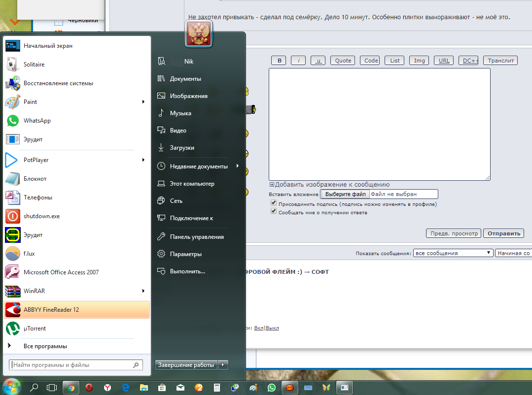Click the Выберите файл button
This screenshot has height=395, width=532.
[x=346, y=194]
